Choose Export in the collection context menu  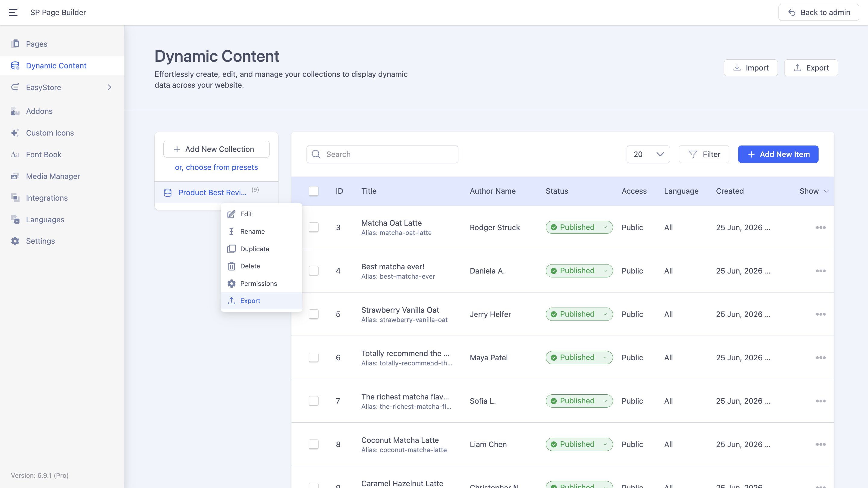coord(262,301)
